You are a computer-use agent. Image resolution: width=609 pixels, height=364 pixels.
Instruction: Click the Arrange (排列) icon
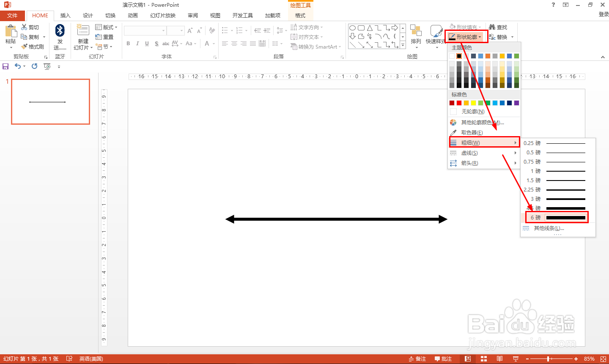tap(416, 30)
